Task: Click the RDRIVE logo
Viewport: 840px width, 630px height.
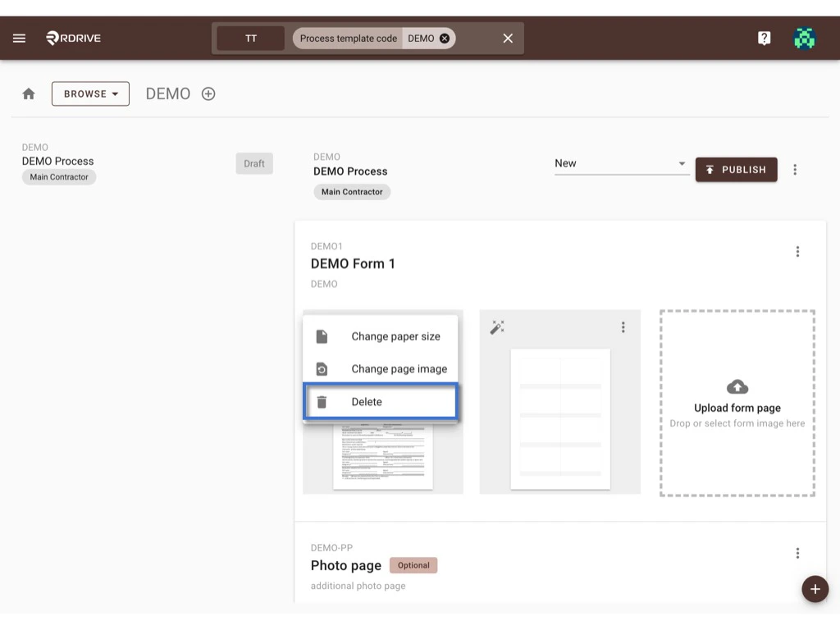Action: tap(73, 38)
